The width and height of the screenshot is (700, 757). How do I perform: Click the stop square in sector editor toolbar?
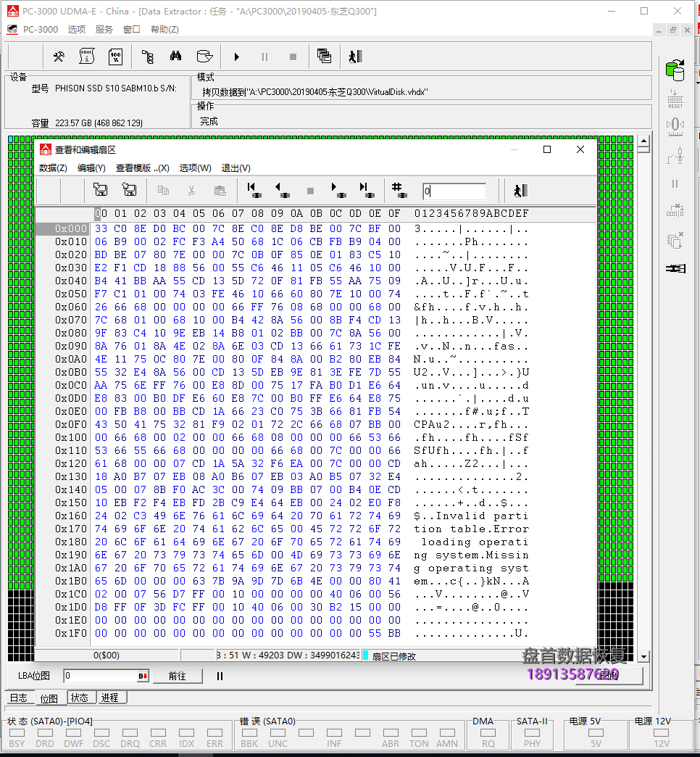coord(310,191)
